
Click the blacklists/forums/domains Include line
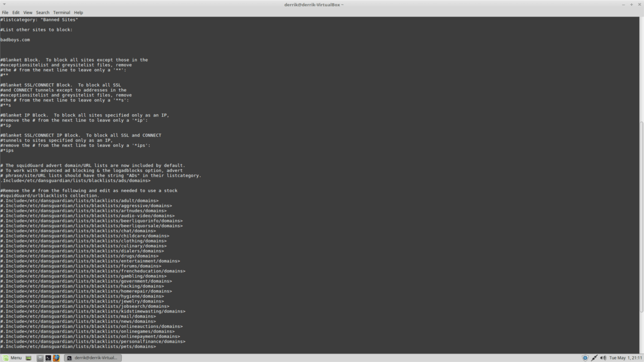(x=80, y=266)
